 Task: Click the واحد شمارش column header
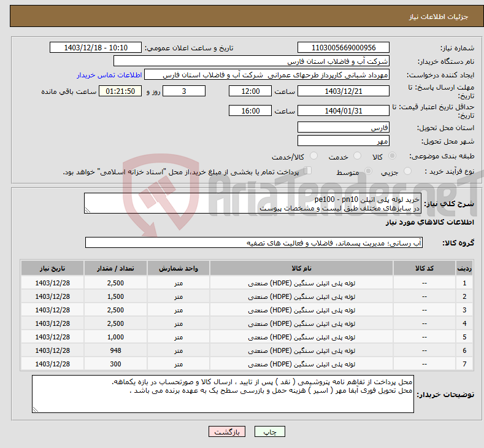pyautogui.click(x=179, y=268)
